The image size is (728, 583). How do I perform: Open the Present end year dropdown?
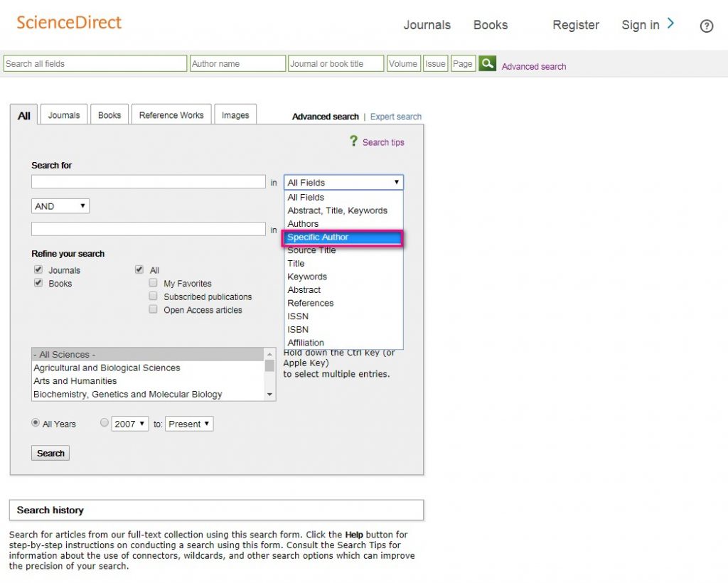click(189, 424)
